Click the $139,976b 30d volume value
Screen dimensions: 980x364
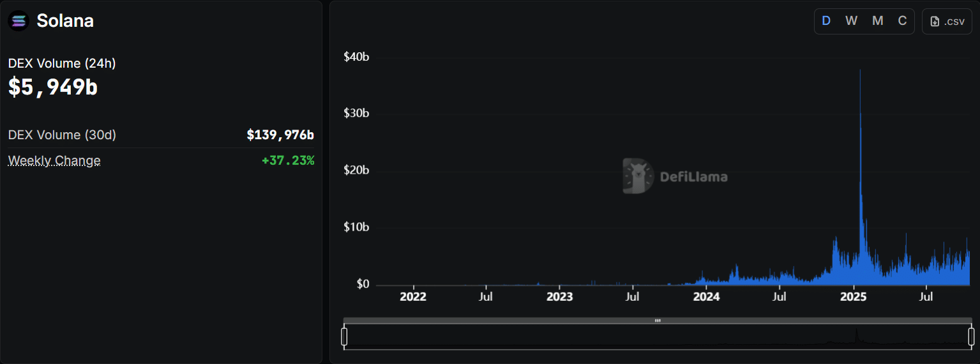coord(280,135)
